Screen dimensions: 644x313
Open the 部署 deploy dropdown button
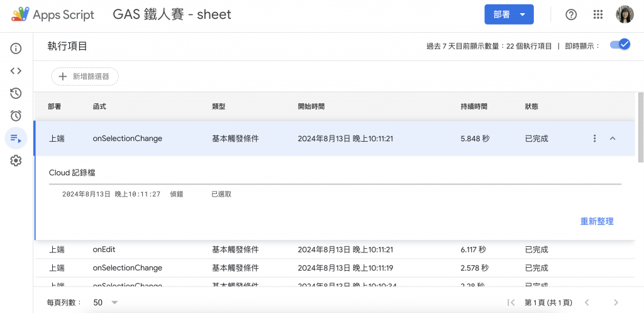[509, 14]
